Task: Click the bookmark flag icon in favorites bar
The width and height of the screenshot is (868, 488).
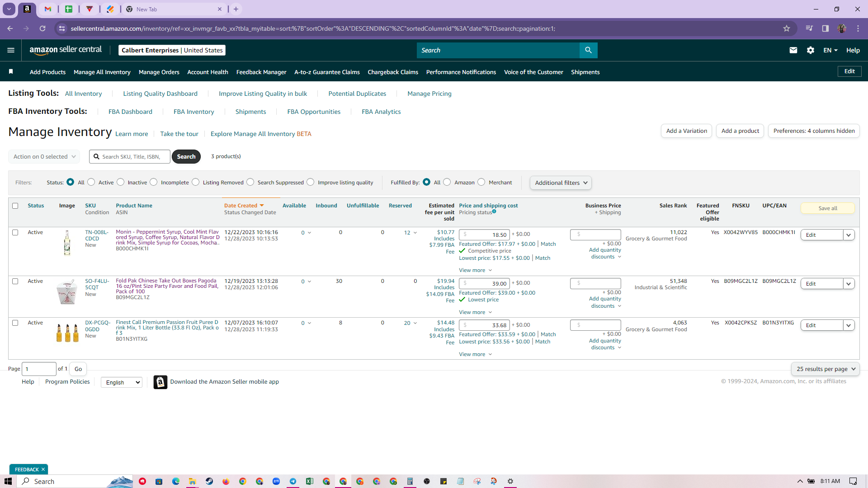Action: point(11,71)
